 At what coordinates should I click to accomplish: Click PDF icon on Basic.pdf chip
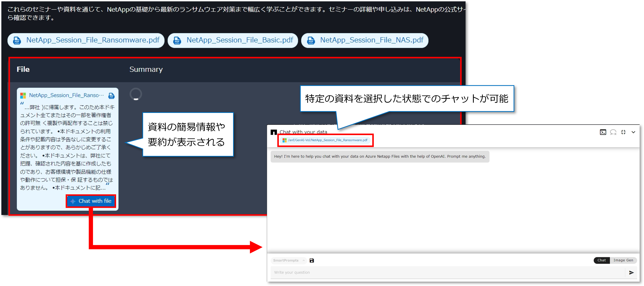177,40
